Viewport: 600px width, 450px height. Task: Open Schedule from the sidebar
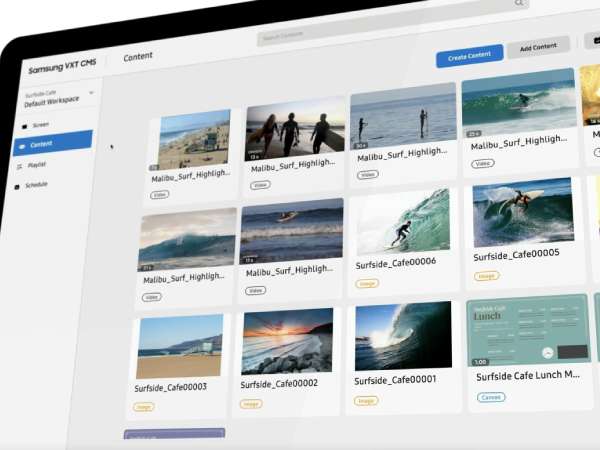[36, 185]
